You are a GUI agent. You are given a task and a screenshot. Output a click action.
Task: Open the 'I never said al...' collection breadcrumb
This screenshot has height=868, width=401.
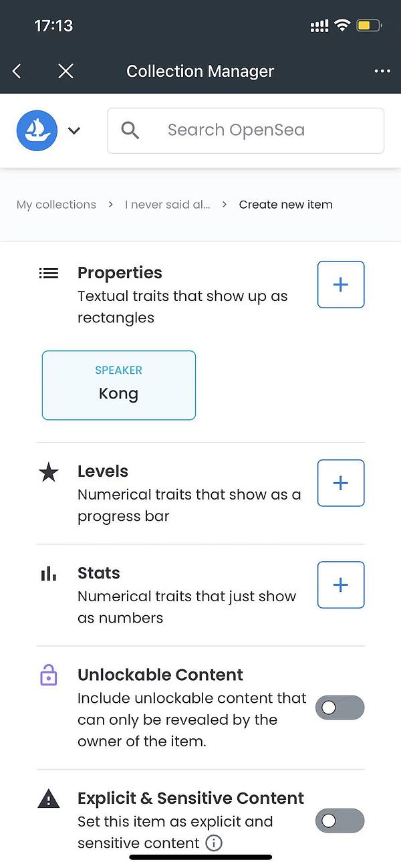click(167, 205)
